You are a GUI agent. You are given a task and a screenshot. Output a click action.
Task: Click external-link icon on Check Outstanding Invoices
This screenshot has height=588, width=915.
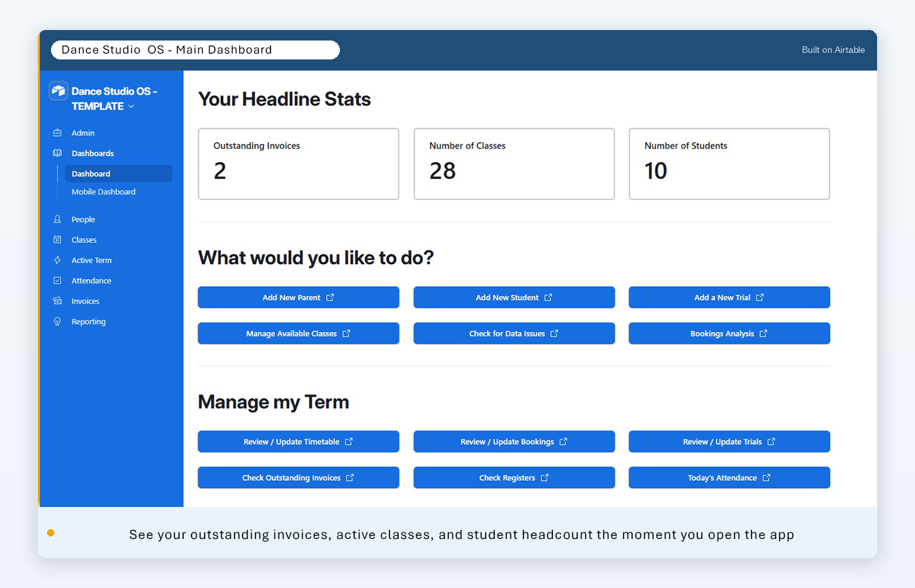pyautogui.click(x=350, y=478)
